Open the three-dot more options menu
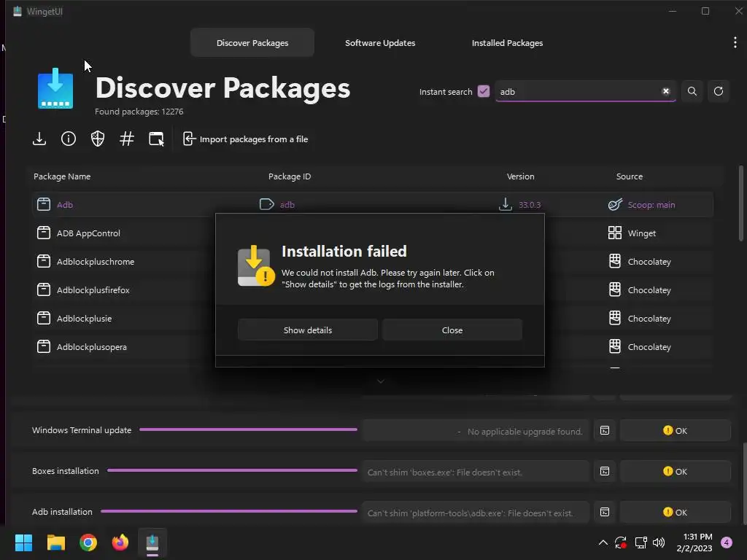The image size is (747, 560). coord(735,43)
